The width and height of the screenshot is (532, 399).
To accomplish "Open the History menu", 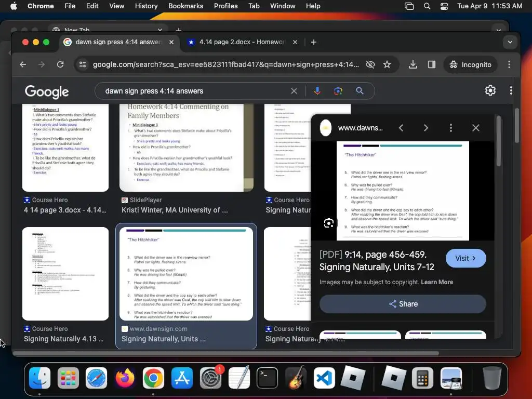I will click(x=146, y=6).
